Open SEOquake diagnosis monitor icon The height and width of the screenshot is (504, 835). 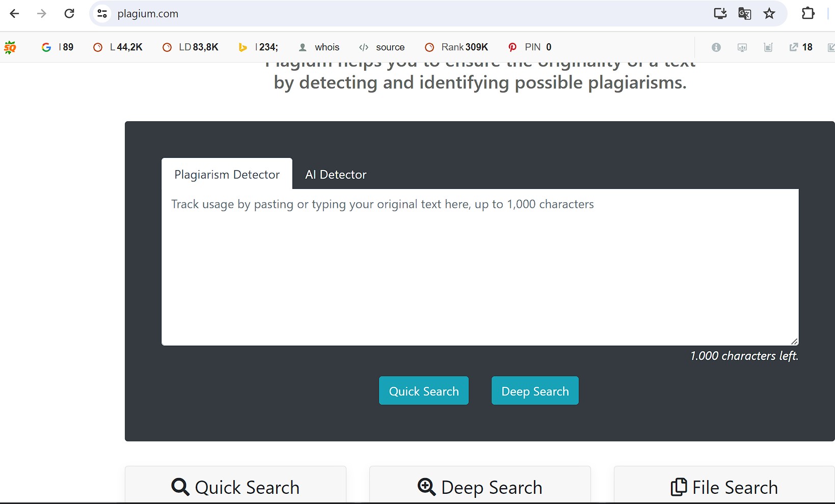click(x=742, y=47)
